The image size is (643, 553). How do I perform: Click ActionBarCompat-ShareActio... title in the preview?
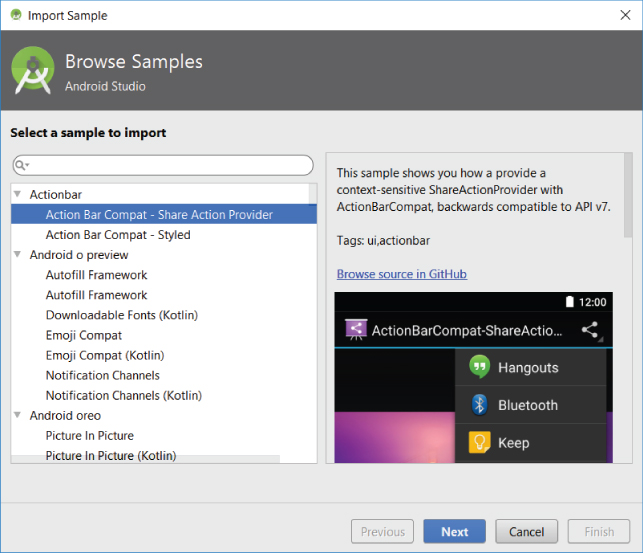[x=467, y=330]
